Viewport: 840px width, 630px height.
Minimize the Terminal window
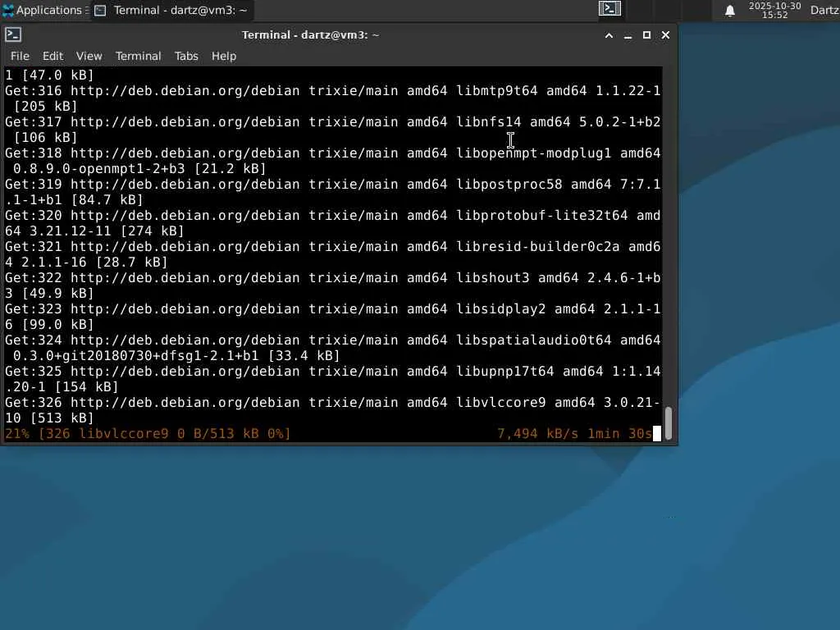628,35
